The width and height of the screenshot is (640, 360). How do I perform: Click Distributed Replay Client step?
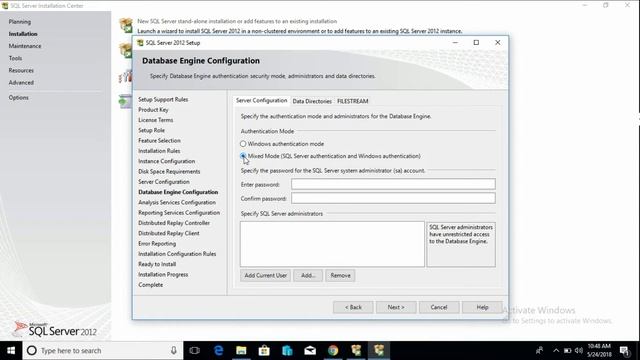[169, 233]
